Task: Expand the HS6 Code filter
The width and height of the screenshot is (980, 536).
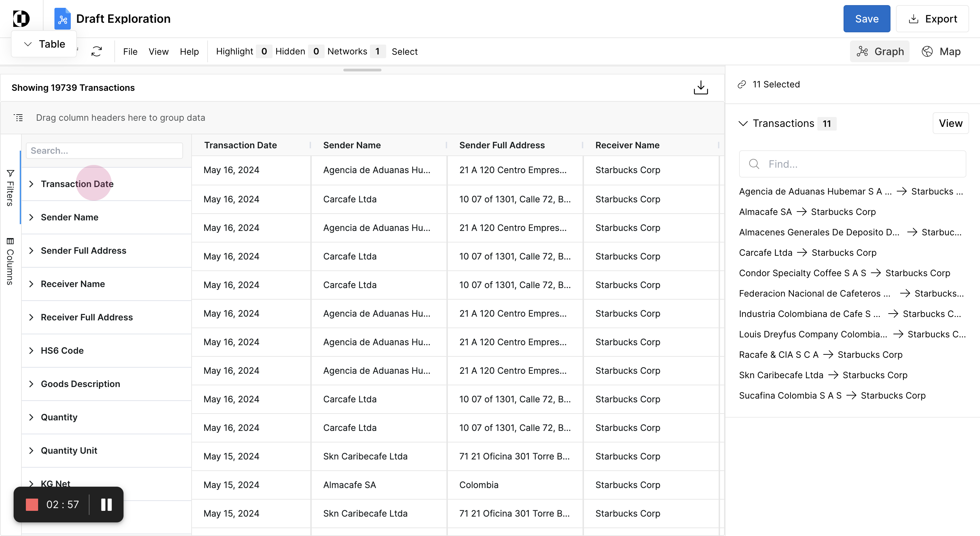Action: 31,351
